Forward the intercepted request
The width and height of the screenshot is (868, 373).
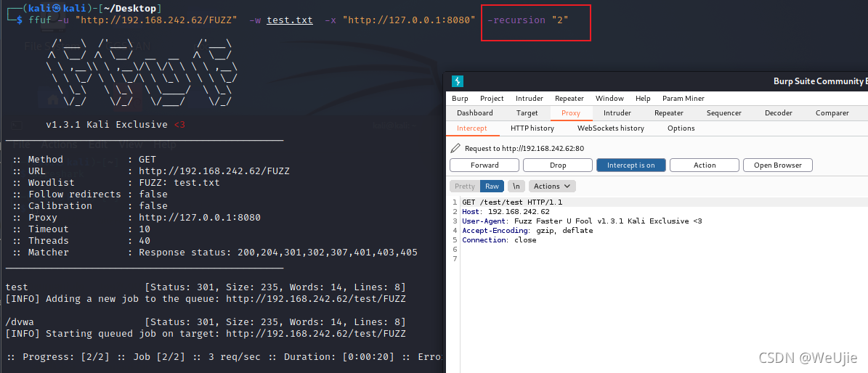484,165
